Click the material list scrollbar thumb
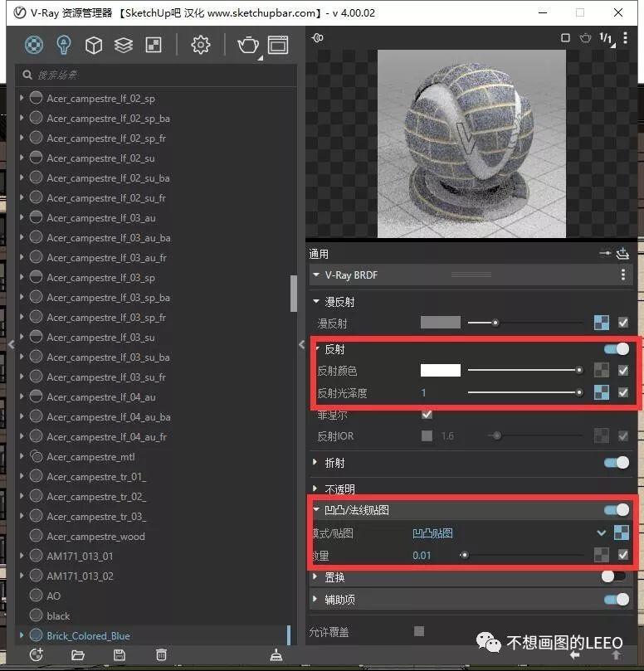 [293, 294]
